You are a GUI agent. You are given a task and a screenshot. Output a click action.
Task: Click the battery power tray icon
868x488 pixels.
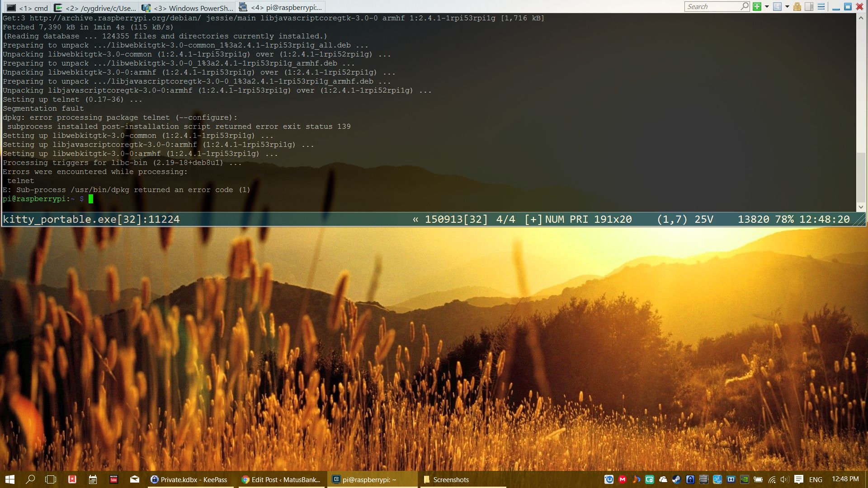[758, 479]
